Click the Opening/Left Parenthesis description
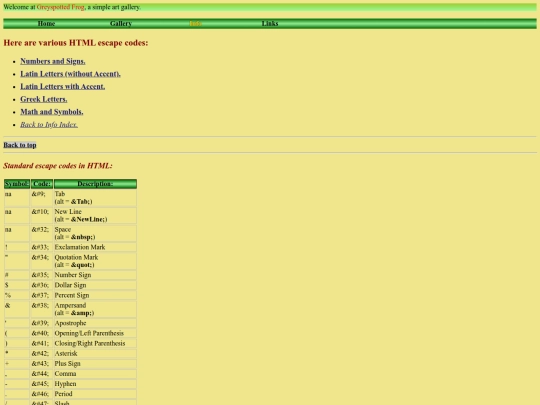 tap(95, 333)
